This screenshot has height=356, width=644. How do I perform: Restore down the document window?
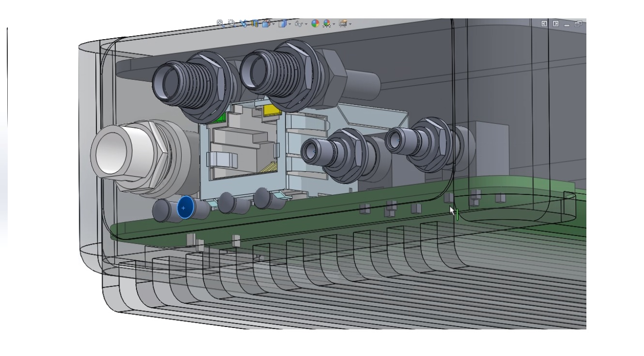[x=578, y=23]
